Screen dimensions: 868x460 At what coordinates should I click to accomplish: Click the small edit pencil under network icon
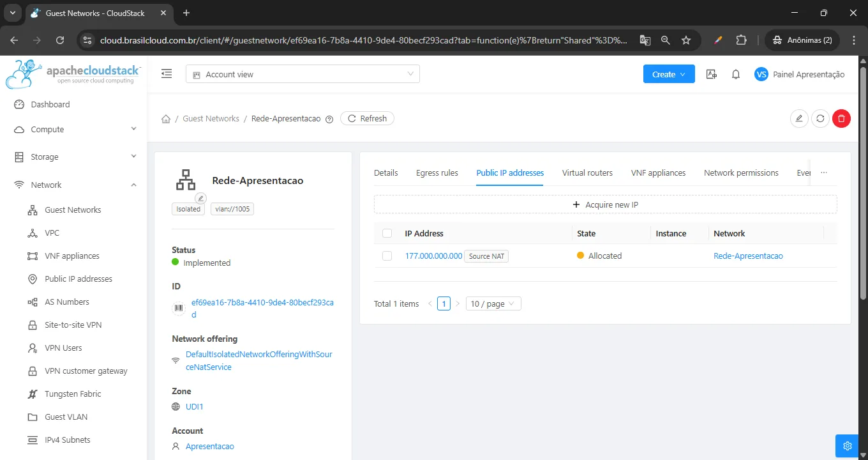coord(200,198)
